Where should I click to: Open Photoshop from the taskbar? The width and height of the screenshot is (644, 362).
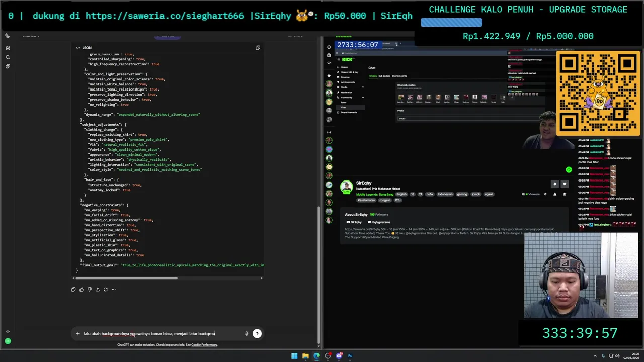point(350,356)
